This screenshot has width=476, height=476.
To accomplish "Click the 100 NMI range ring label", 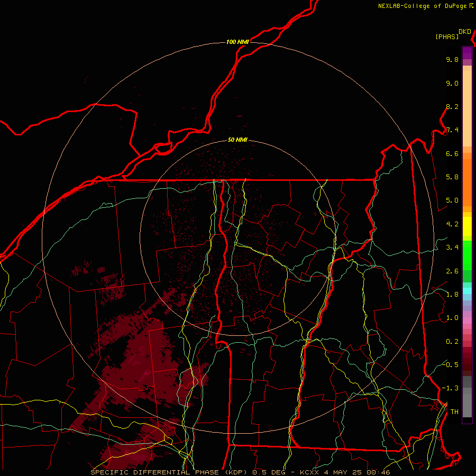I will (237, 42).
